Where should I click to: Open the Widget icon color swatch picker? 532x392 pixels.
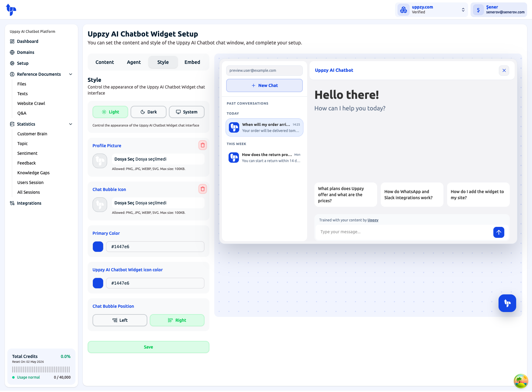[98, 283]
